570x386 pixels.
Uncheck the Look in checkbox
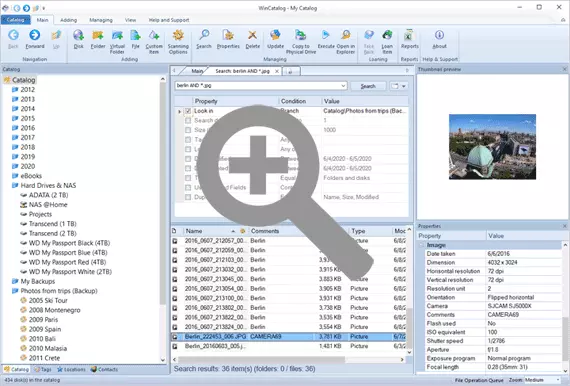(188, 111)
